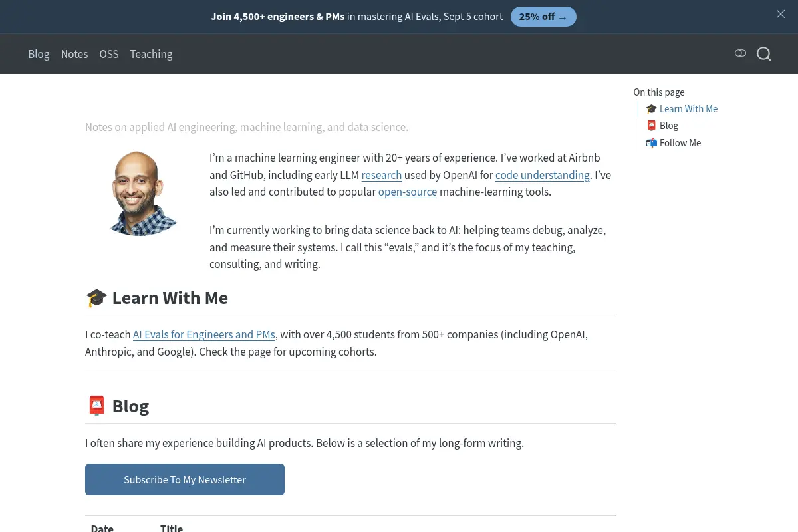Open the Teaching nav item
Viewport: 798px width, 532px height.
click(151, 54)
